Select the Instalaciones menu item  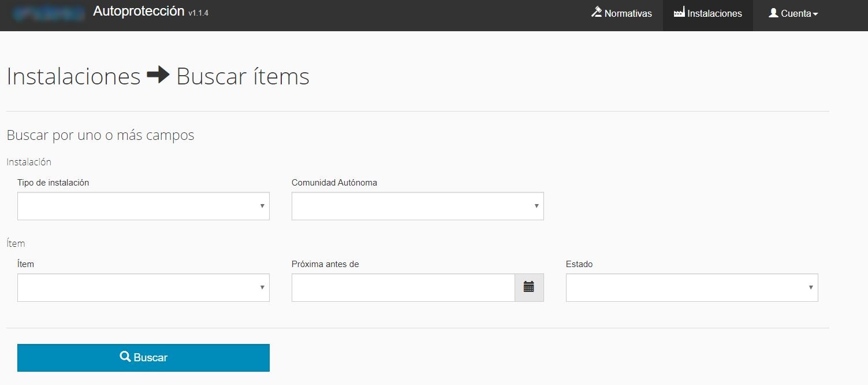[714, 13]
